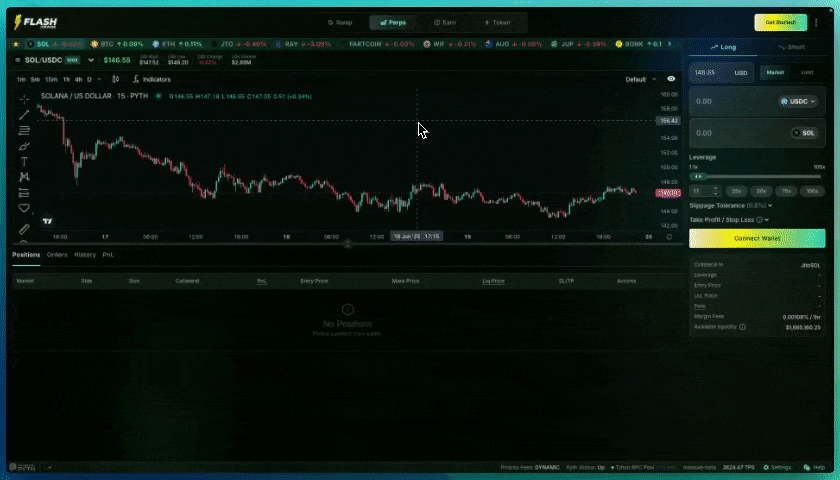Click the USDC pay amount input field
This screenshot has width=840, height=480.
(730, 101)
